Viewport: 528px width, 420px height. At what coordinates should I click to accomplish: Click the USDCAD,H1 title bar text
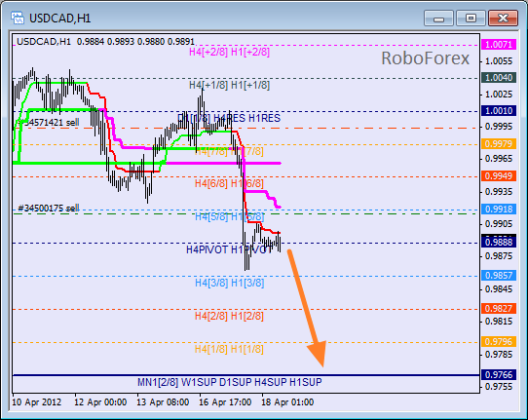click(x=60, y=19)
